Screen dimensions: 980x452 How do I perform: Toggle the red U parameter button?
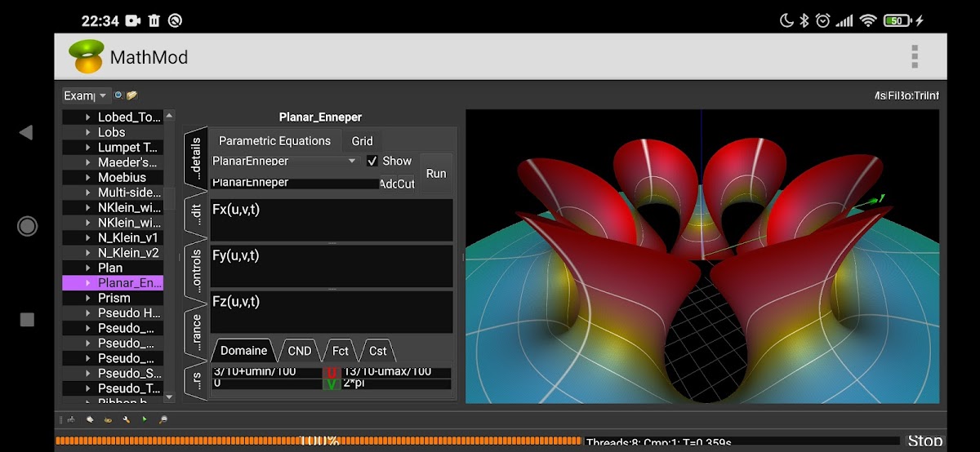point(332,372)
